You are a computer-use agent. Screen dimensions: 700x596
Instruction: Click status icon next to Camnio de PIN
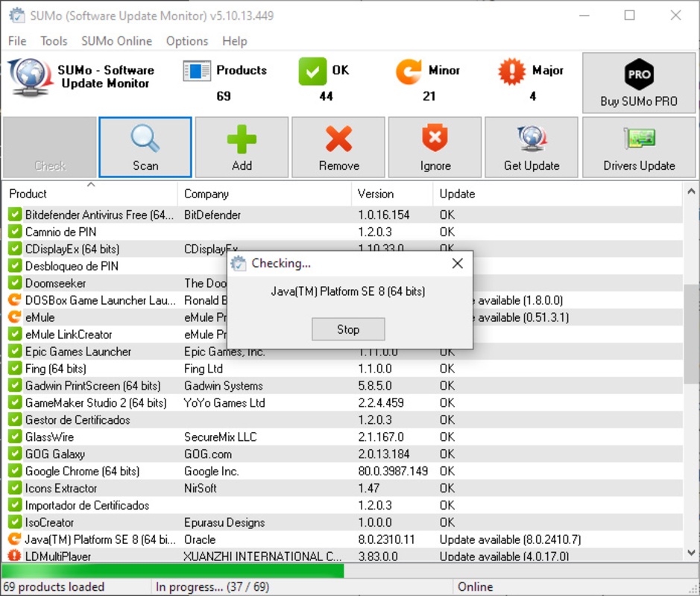pos(15,232)
